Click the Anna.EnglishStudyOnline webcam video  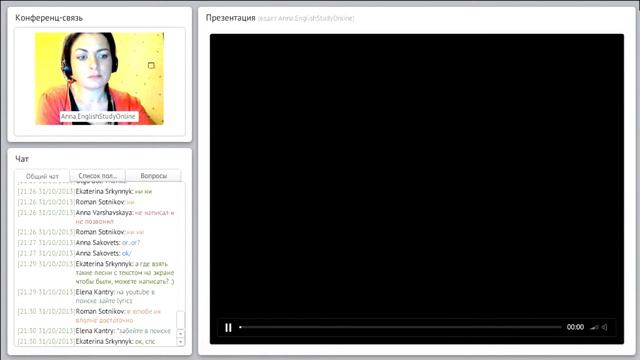pos(100,78)
